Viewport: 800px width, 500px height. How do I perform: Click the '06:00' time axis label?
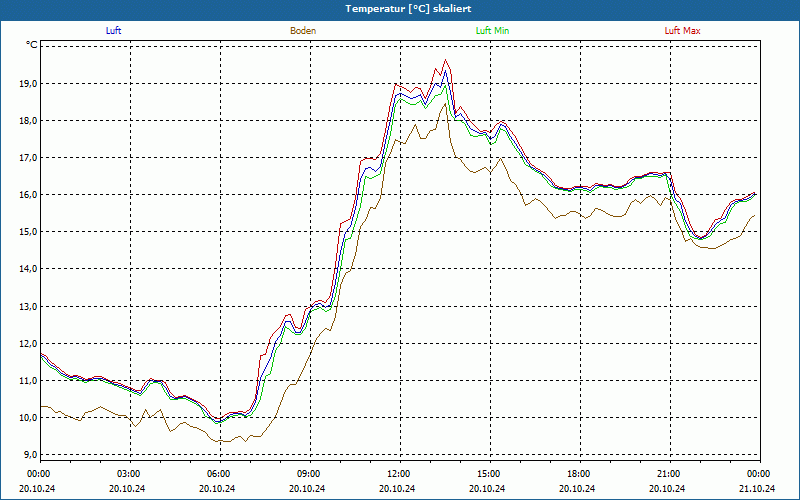(220, 474)
